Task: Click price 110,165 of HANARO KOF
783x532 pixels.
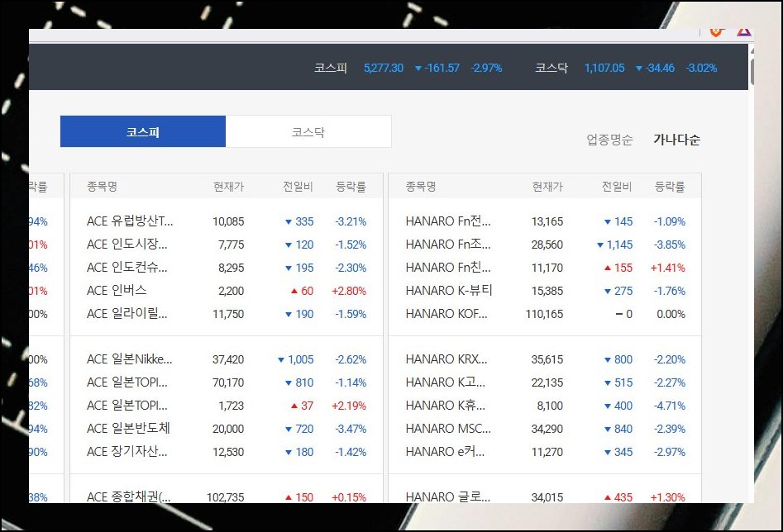Action: coord(544,314)
